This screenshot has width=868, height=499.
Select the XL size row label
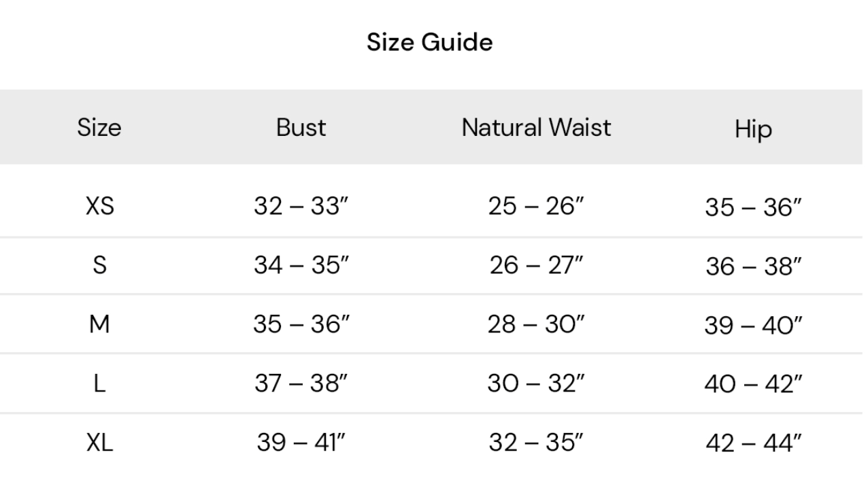(x=99, y=444)
